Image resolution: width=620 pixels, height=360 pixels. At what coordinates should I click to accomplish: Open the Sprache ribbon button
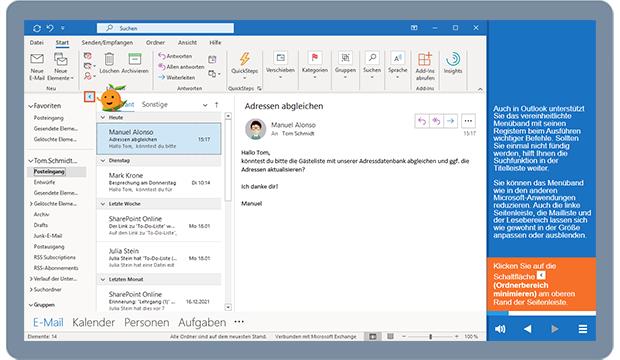pyautogui.click(x=397, y=65)
